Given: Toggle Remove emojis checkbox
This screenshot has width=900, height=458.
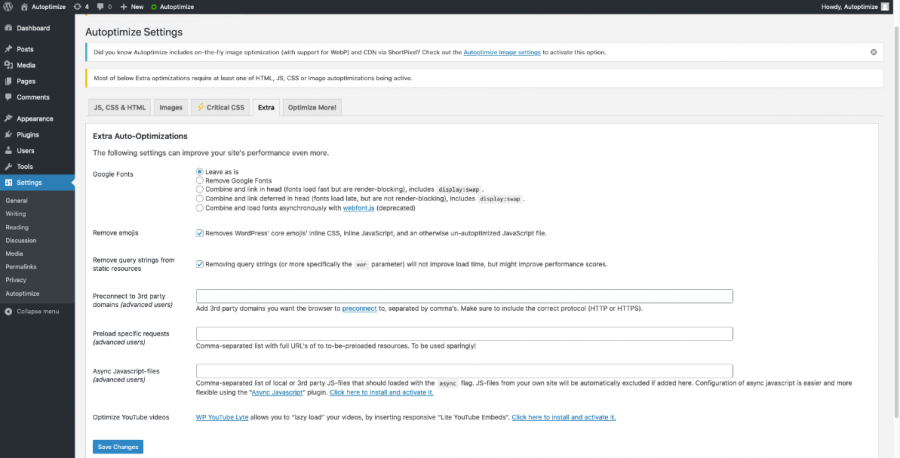Looking at the screenshot, I should (x=200, y=233).
